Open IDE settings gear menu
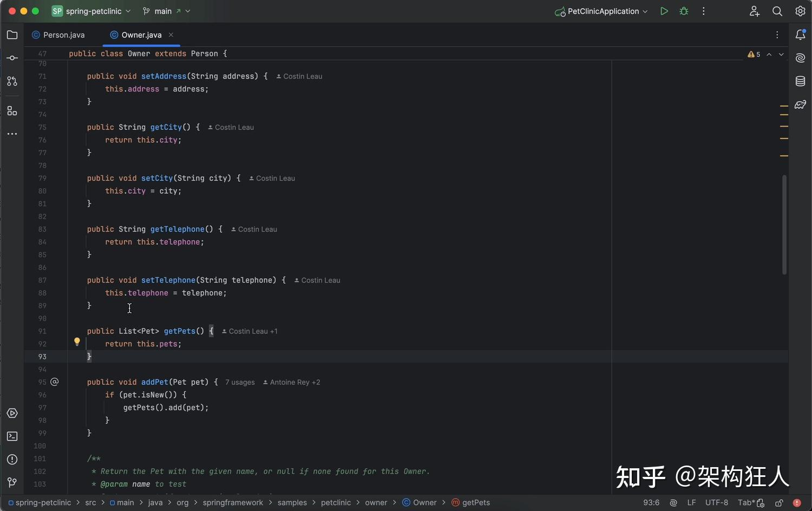Viewport: 812px width, 511px height. click(x=800, y=11)
